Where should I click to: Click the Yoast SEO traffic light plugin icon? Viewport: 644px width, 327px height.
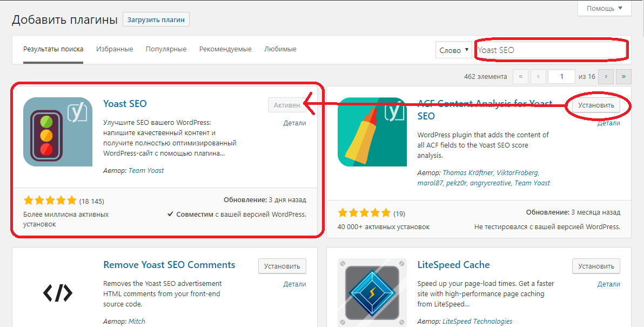coord(58,132)
